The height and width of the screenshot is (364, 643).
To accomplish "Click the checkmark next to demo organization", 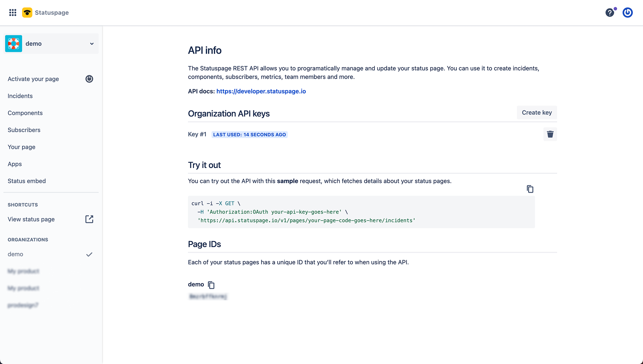I will (89, 254).
